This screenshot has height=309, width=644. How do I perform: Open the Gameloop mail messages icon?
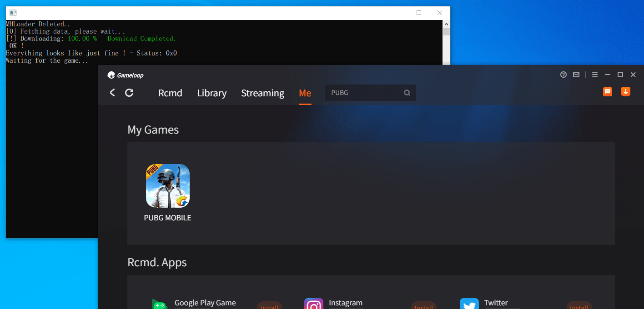(x=576, y=75)
